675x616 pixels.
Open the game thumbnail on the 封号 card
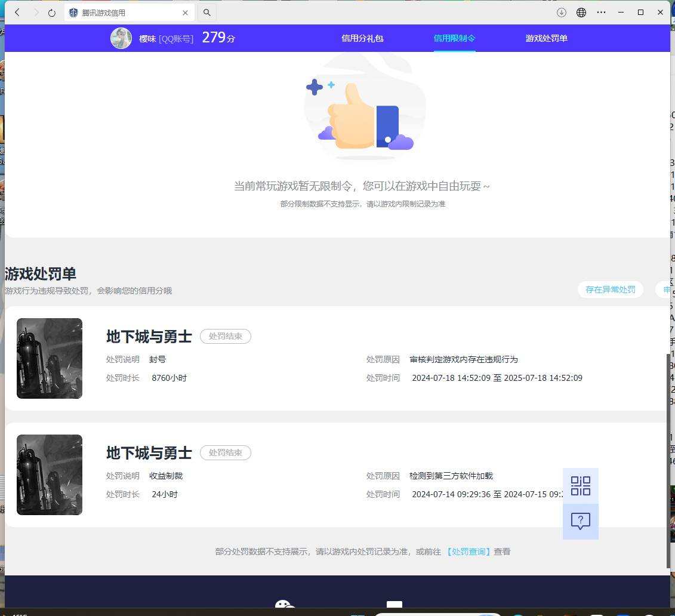[x=50, y=358]
